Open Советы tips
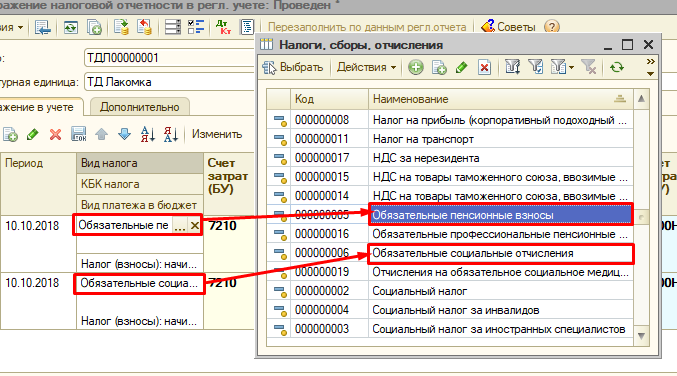This screenshot has width=677, height=376. (x=508, y=27)
